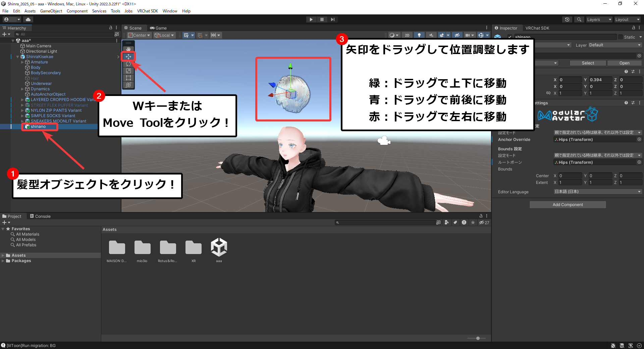Open the account menu icon
Viewport: 644px width, 349px height.
[x=11, y=19]
